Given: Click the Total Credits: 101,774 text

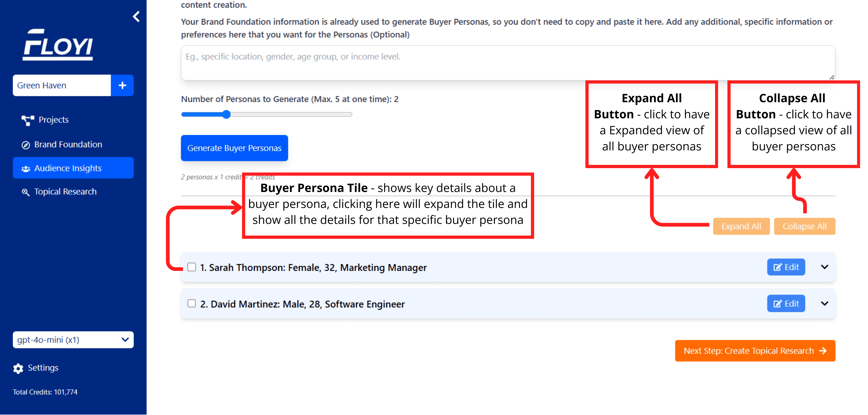Looking at the screenshot, I should click(45, 392).
